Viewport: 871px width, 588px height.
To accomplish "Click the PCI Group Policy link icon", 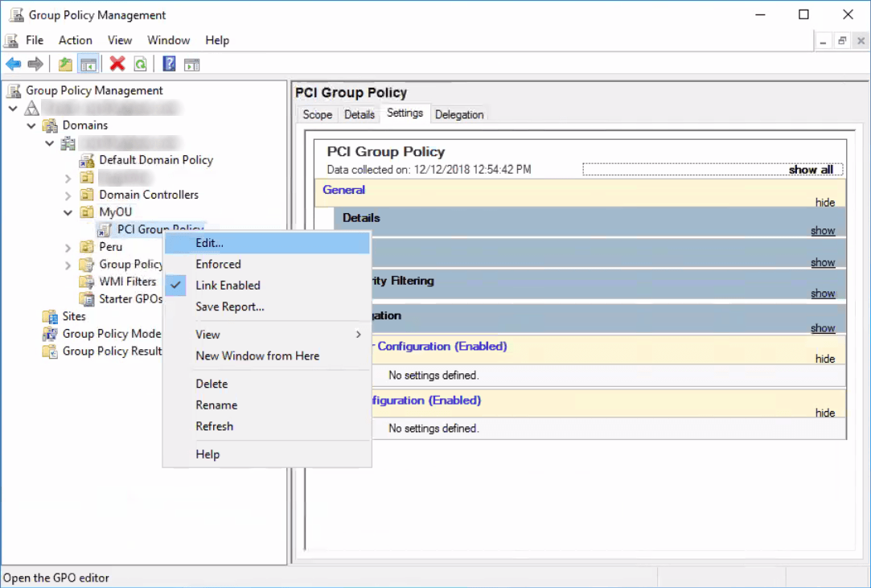I will pos(104,230).
